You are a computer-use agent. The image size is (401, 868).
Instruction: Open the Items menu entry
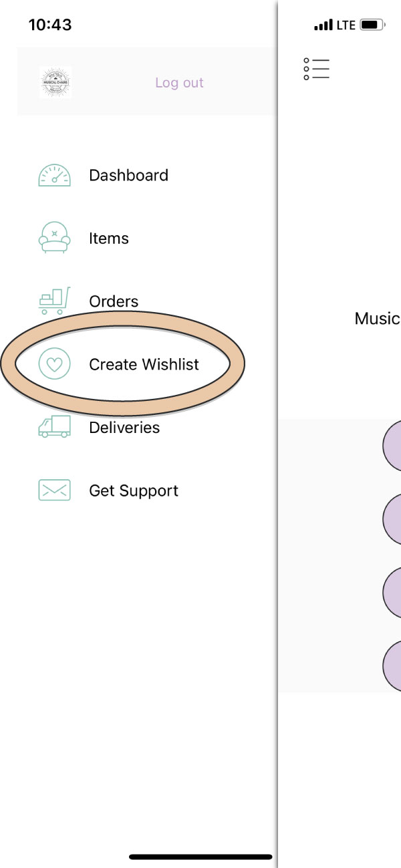109,239
